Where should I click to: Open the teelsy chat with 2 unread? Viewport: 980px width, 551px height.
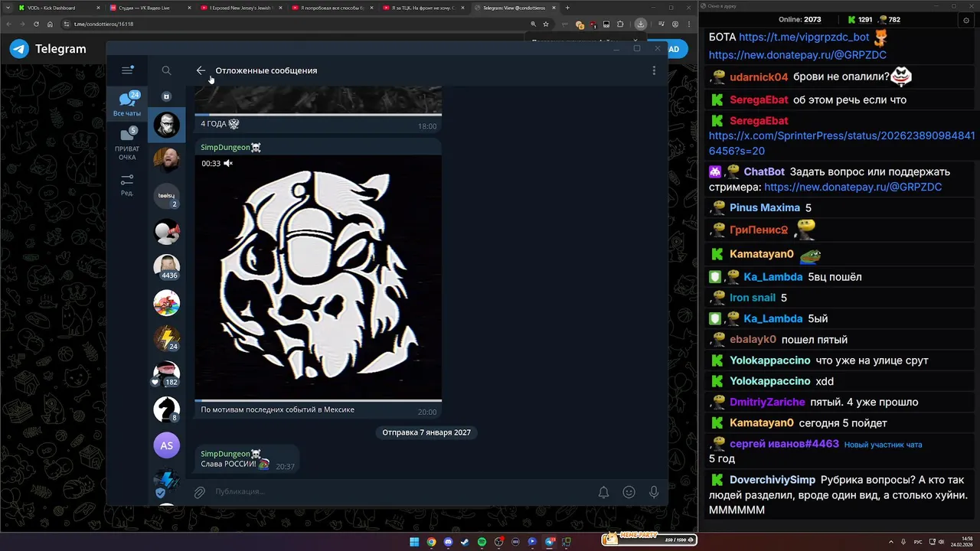(x=167, y=196)
